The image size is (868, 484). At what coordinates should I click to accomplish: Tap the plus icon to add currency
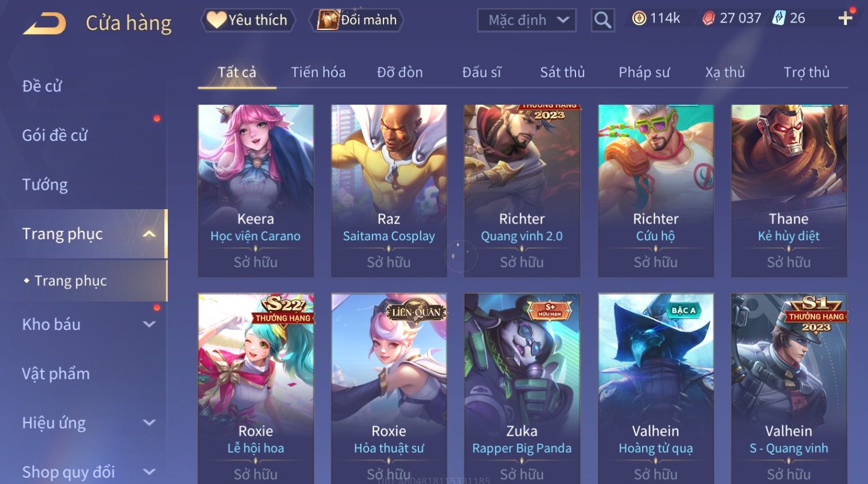pos(845,18)
